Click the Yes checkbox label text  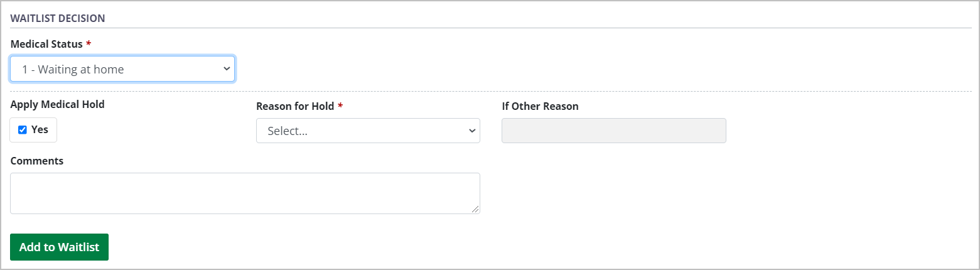click(x=40, y=130)
